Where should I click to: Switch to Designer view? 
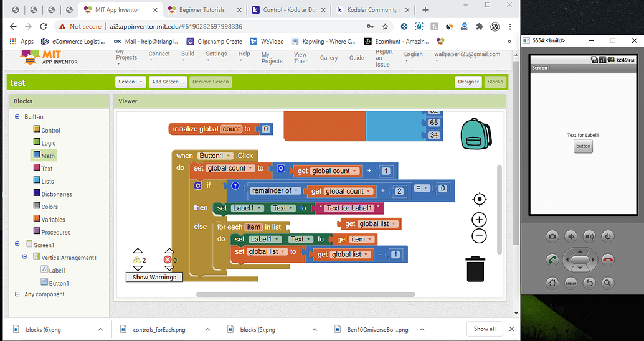[468, 82]
